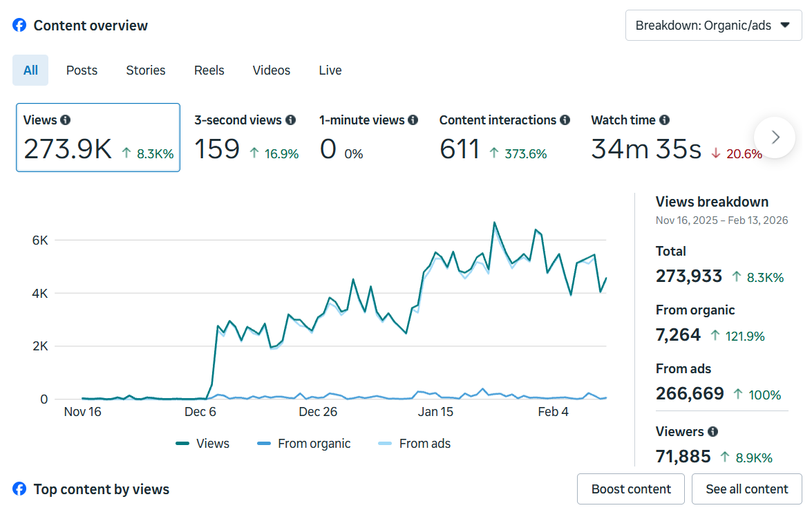Open the Videos tab
The width and height of the screenshot is (812, 519).
click(271, 70)
